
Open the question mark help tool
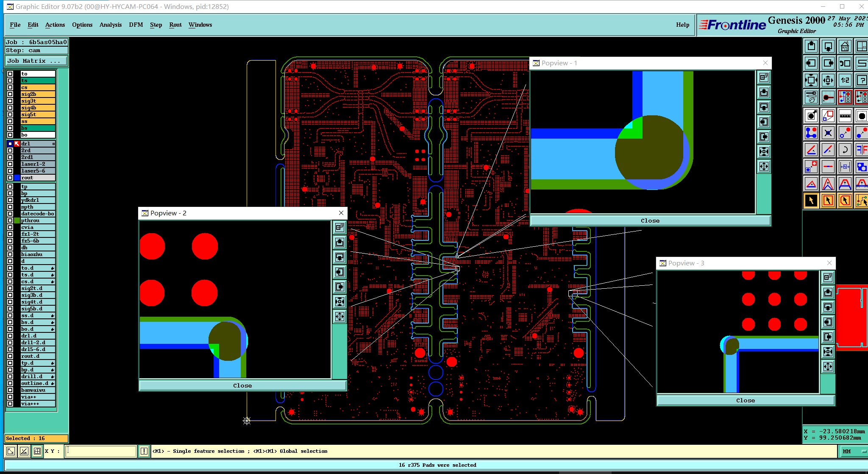861,80
